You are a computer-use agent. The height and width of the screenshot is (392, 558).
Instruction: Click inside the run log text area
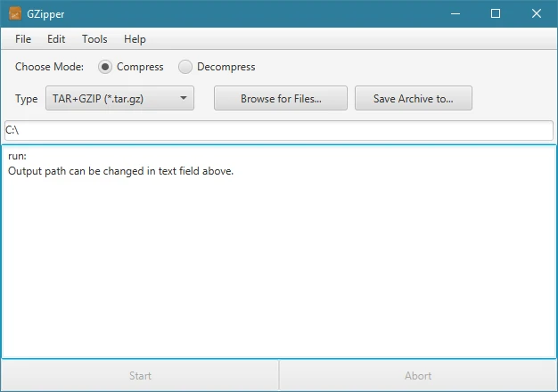pos(279,252)
